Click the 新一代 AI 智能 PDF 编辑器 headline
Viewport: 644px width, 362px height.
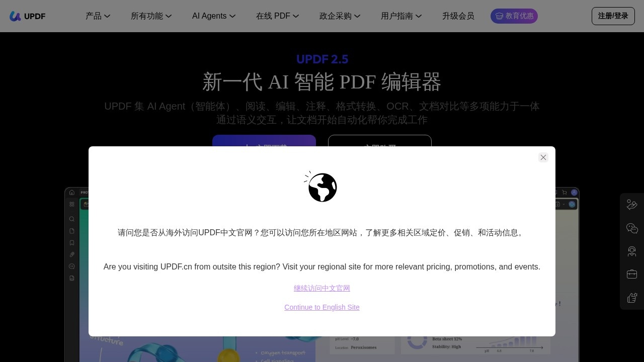pos(322,82)
